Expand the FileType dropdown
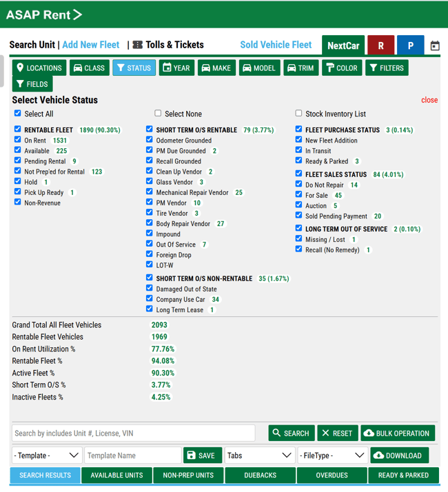The height and width of the screenshot is (492, 448). 332,455
